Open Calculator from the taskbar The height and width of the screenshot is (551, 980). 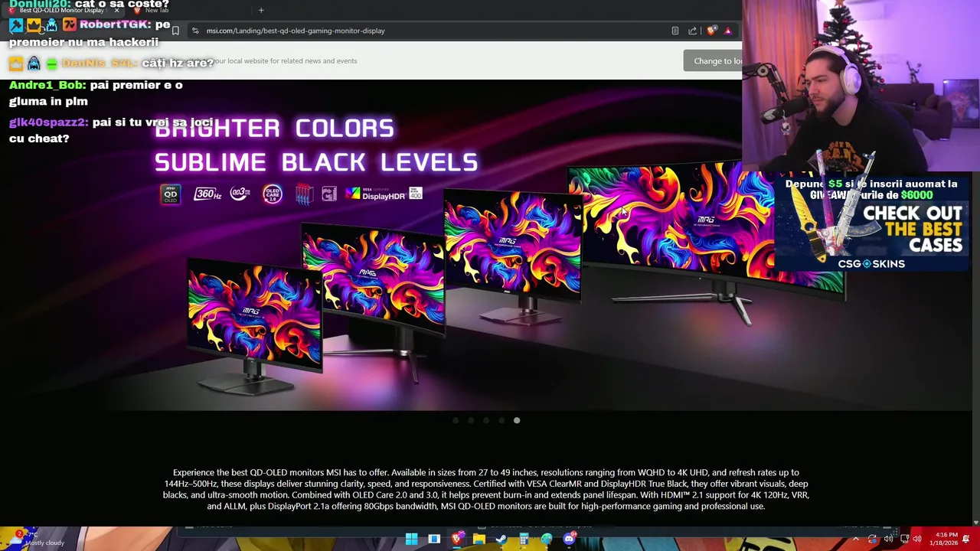point(524,540)
